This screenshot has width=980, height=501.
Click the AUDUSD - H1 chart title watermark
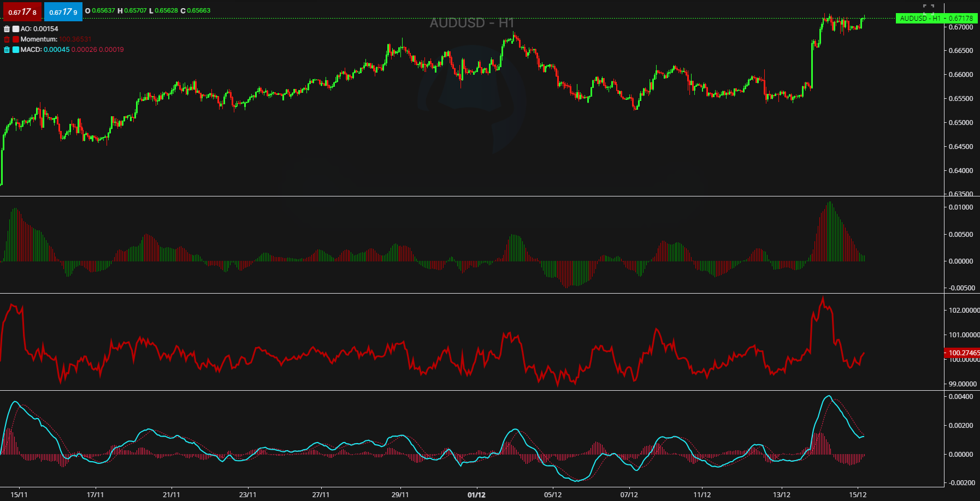[472, 23]
